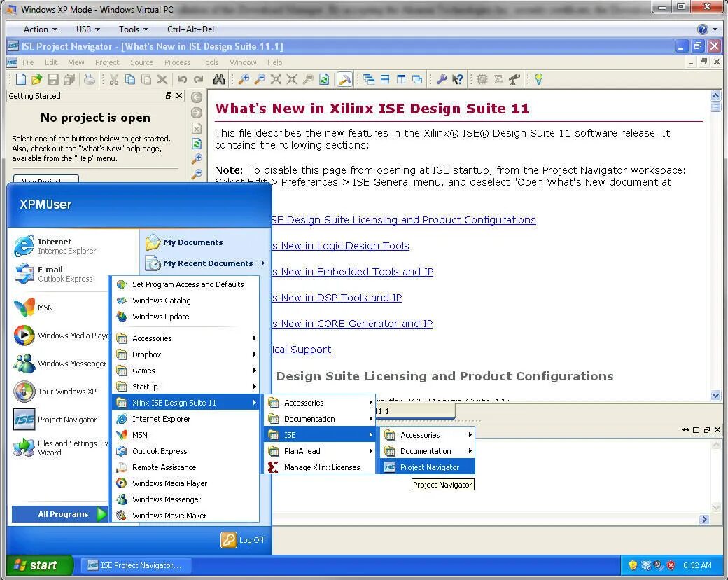Screen dimensions: 728x580
Task: Expand the Dropbox programs folder
Action: coord(185,354)
